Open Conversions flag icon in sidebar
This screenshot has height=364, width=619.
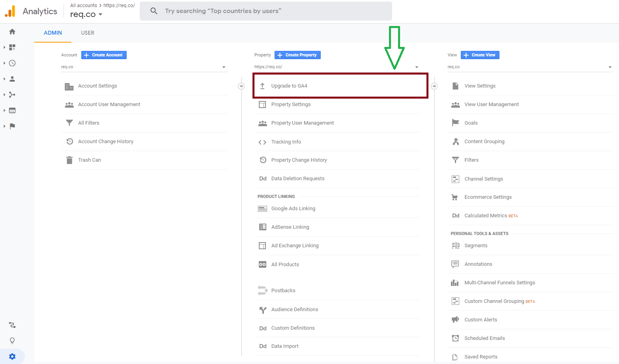[x=12, y=126]
